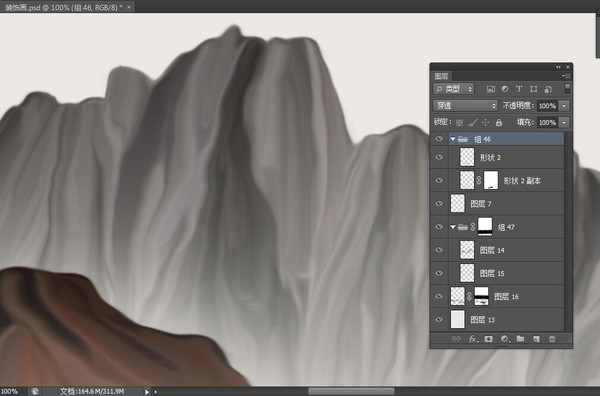Viewport: 600px width, 396px height.
Task: Select the 形状 2 layer thumbnail
Action: click(x=467, y=157)
